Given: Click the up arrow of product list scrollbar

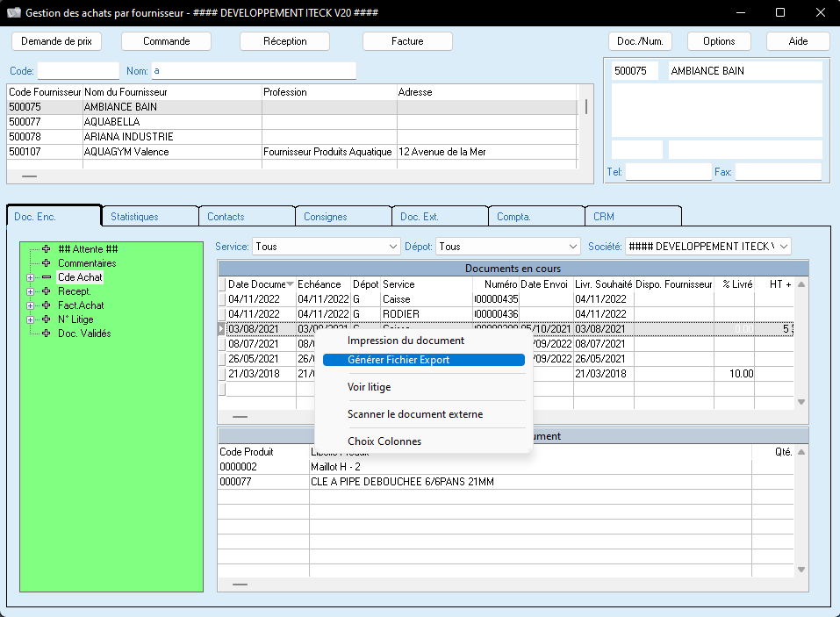Looking at the screenshot, I should coord(801,452).
